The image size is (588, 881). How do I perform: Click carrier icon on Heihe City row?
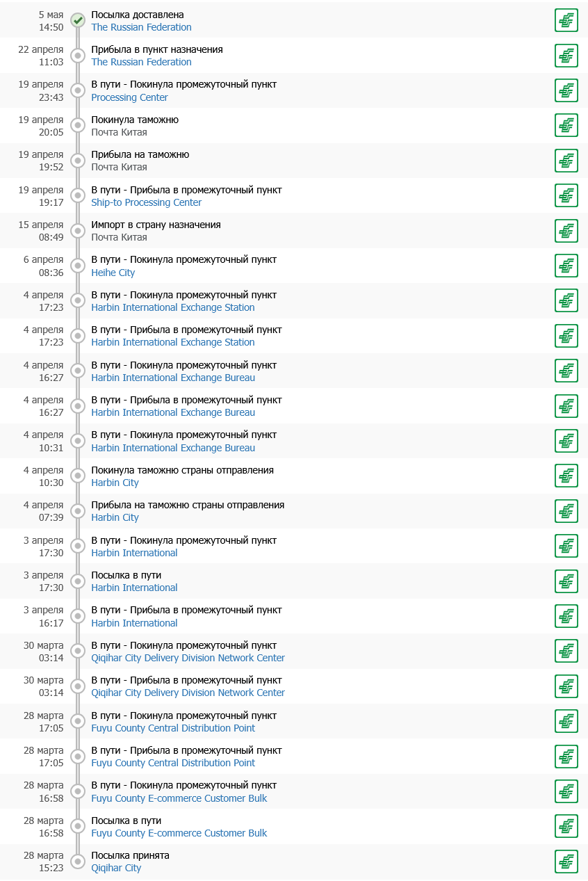(566, 266)
